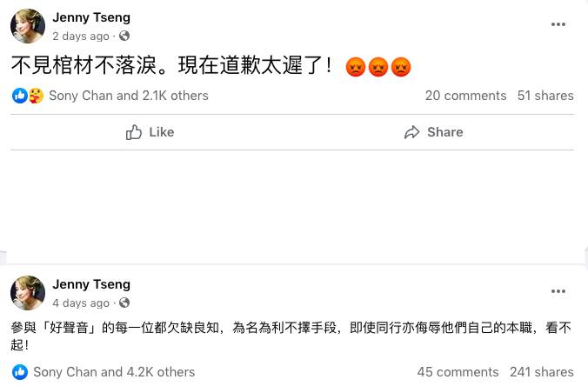The height and width of the screenshot is (386, 588).
Task: Click the public globe icon on first post
Action: 124,37
